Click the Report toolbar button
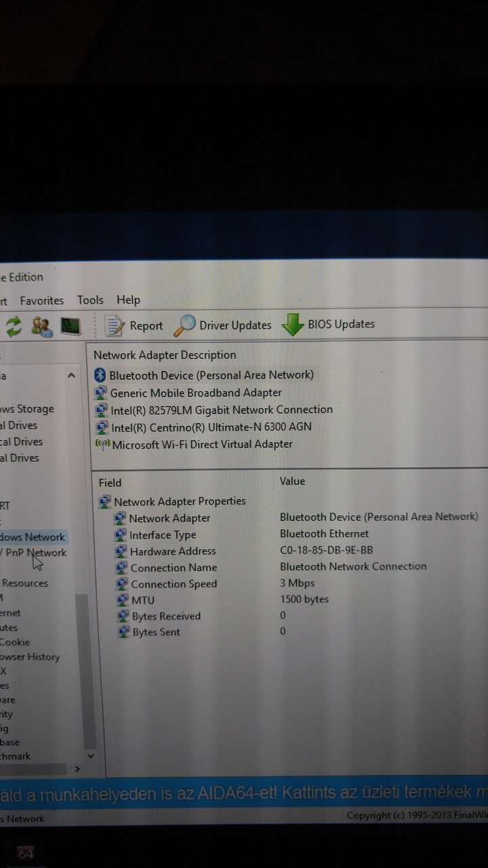The height and width of the screenshot is (868, 488). tap(134, 325)
